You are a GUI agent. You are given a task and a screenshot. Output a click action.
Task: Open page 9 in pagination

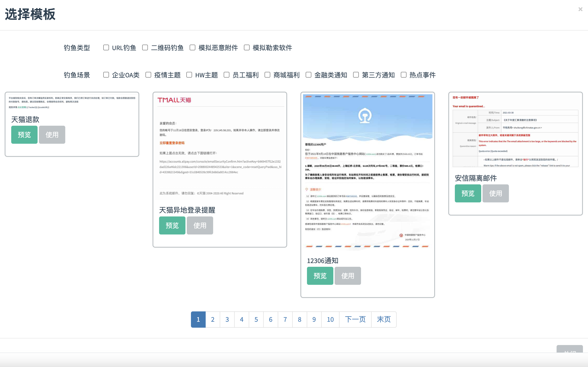314,320
